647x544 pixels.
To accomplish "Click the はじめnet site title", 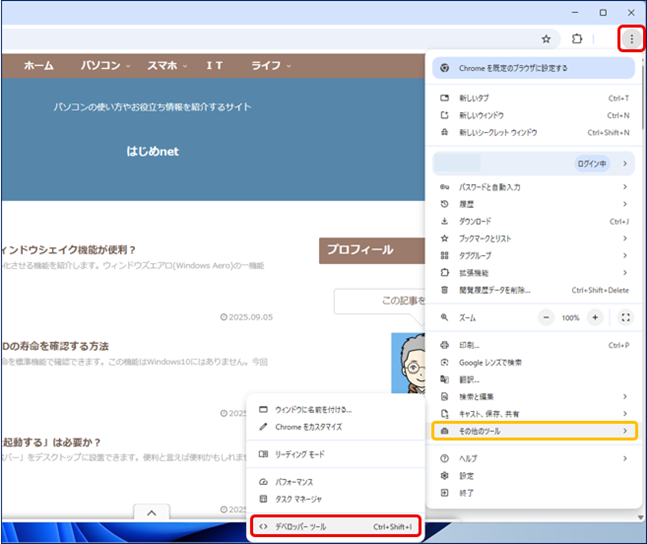I will (x=152, y=151).
